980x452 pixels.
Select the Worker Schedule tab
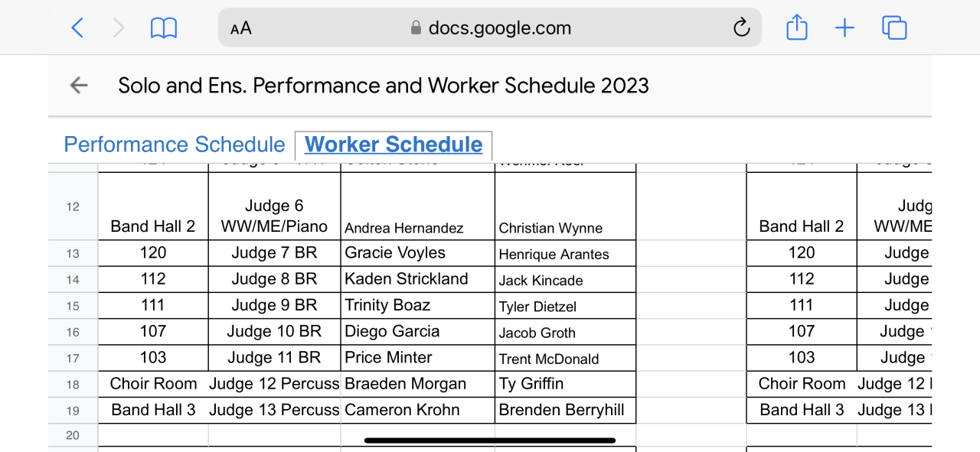tap(394, 145)
